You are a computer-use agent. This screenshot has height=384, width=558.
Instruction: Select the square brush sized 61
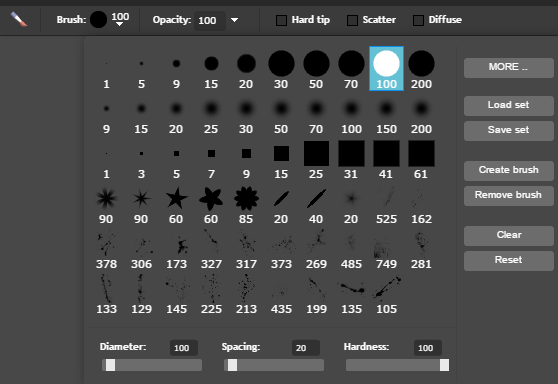421,153
